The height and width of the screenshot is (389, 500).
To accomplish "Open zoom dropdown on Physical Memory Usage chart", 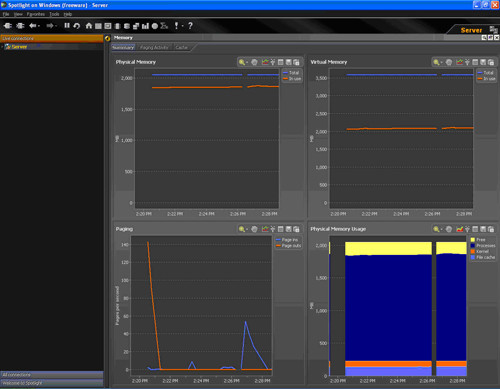I will [x=442, y=229].
